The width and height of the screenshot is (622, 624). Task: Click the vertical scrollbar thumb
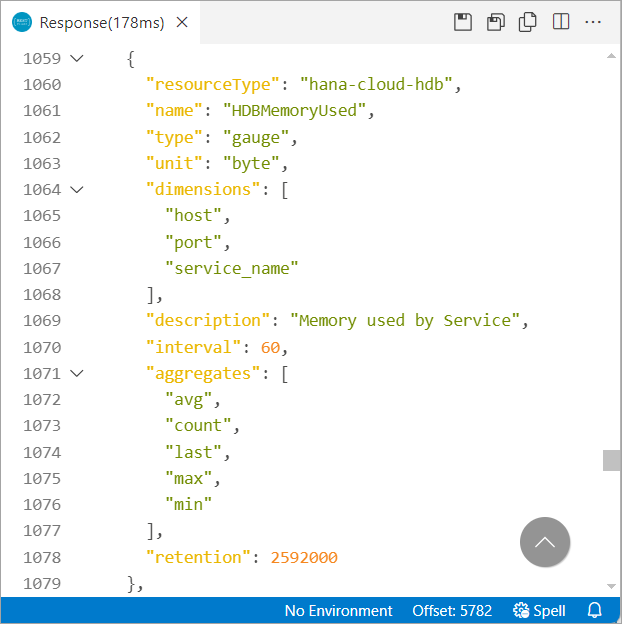pyautogui.click(x=612, y=460)
